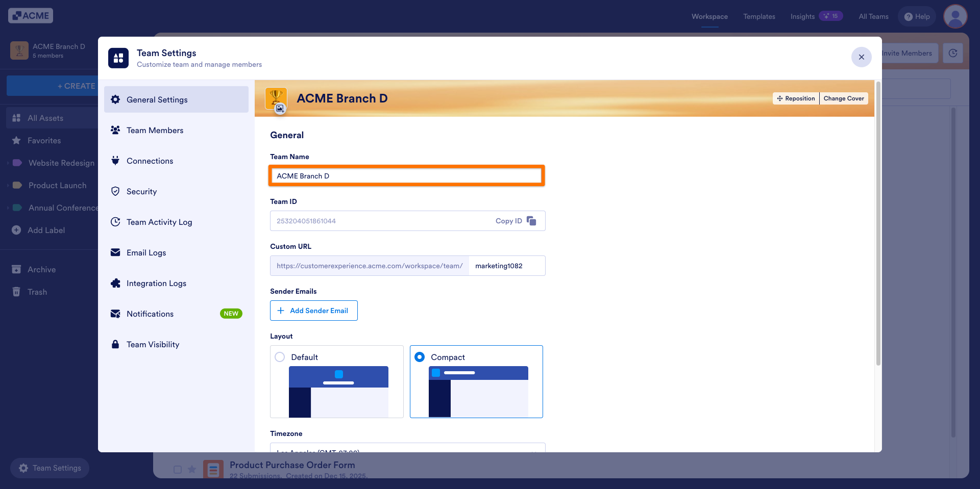Screen dimensions: 980x489
Task: Open Team Members section
Action: click(x=176, y=130)
